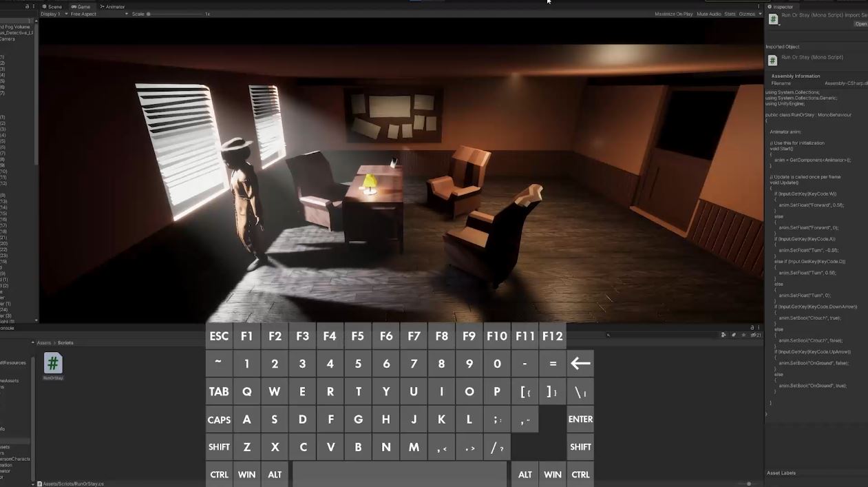Toggle Mute Audio in Game view
The height and width of the screenshot is (487, 868).
tap(708, 14)
